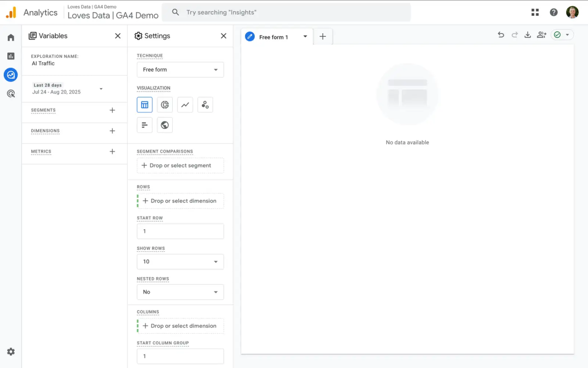Open the Nested Rows dropdown

coord(180,292)
